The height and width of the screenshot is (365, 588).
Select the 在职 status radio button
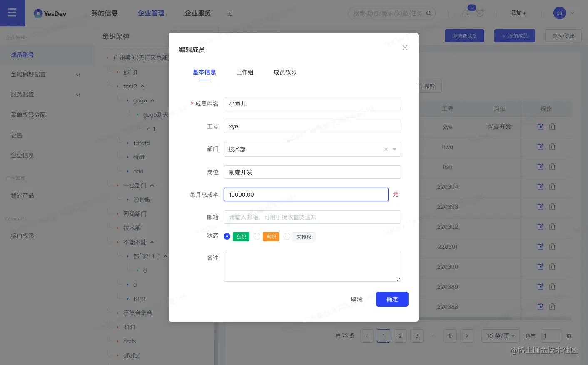(x=227, y=236)
